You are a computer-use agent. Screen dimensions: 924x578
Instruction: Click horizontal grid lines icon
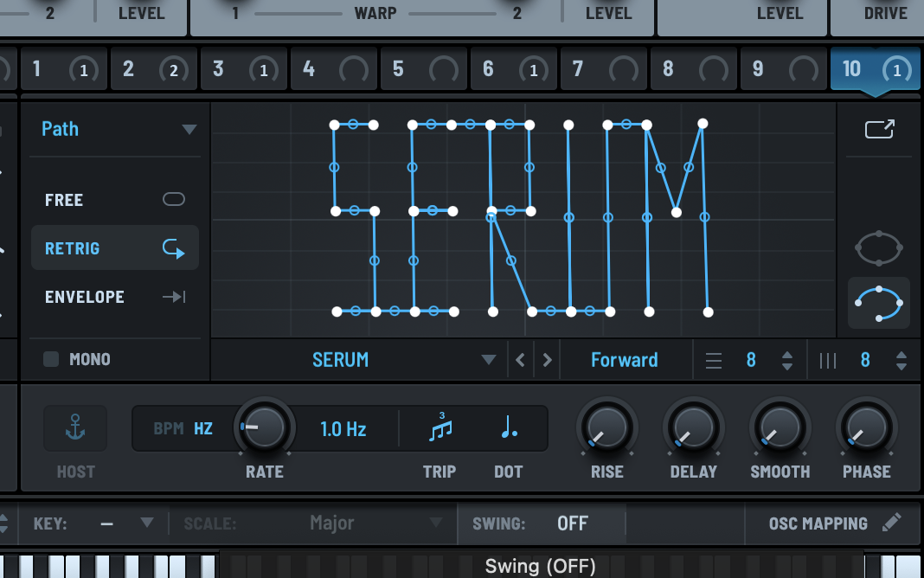pyautogui.click(x=714, y=360)
